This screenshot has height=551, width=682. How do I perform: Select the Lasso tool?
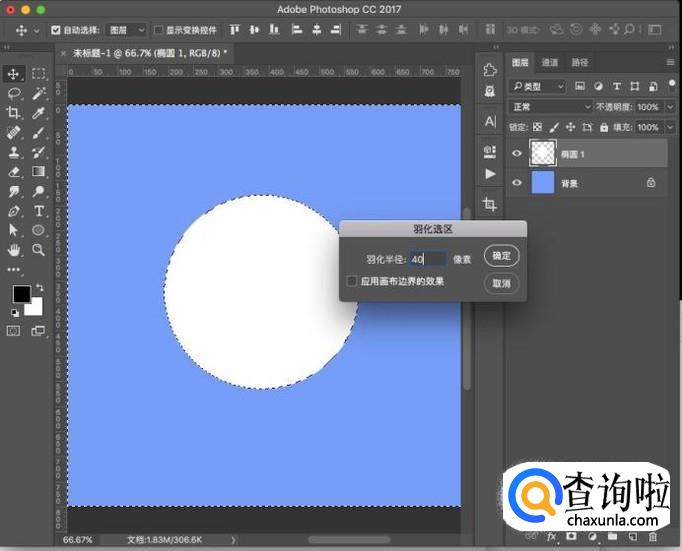point(15,93)
